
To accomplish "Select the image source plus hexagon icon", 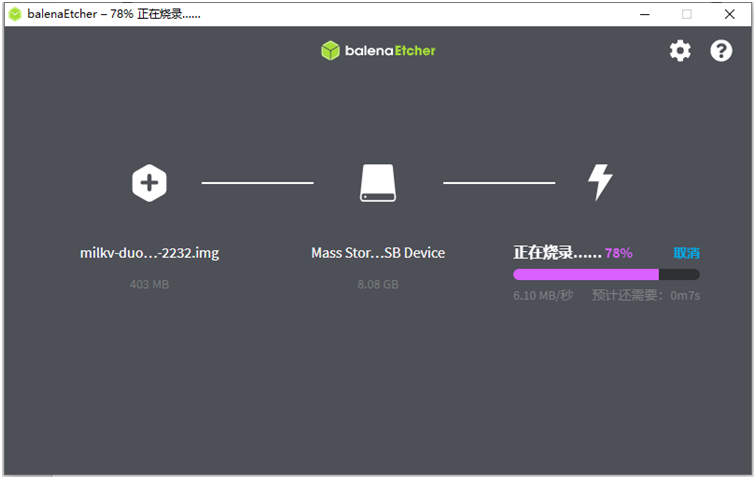I will [149, 183].
